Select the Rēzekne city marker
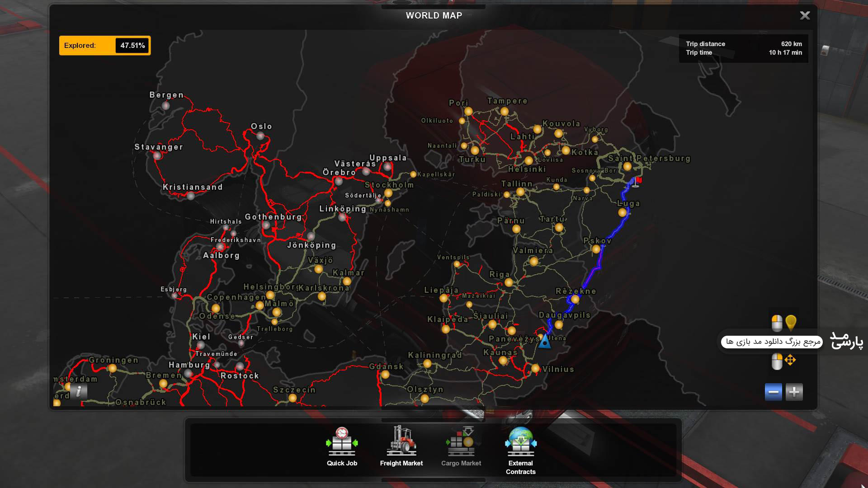Image resolution: width=868 pixels, height=488 pixels. 575,299
